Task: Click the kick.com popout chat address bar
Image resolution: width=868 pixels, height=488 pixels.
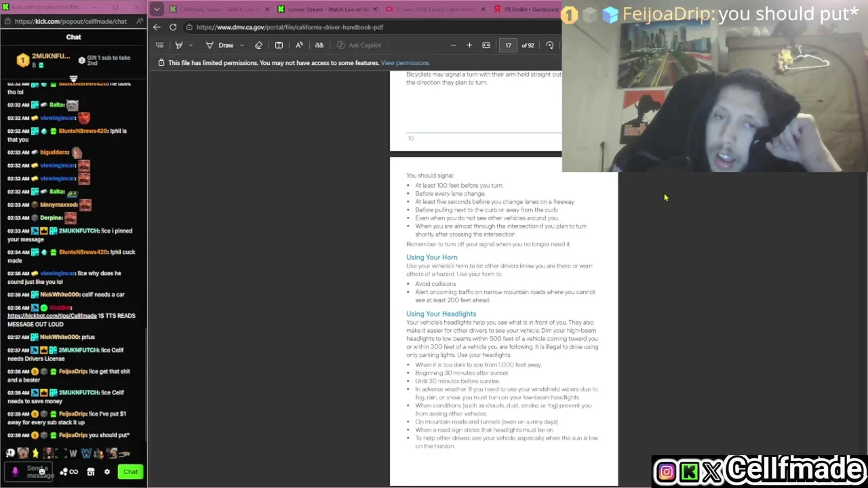Action: point(70,21)
